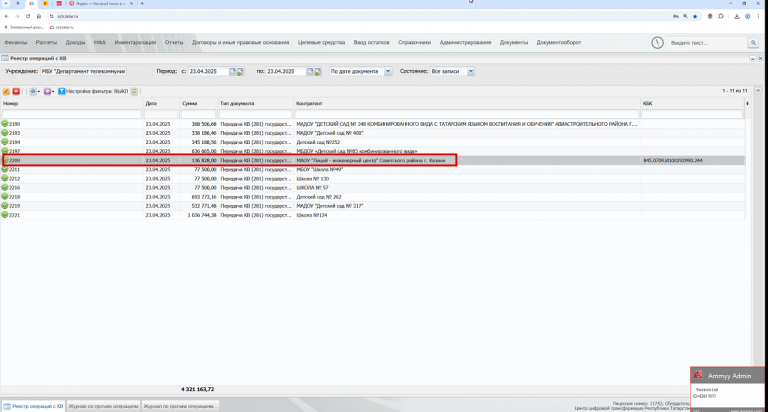Click the panel collapse double-arrow icon
The image size is (768, 412).
pyautogui.click(x=758, y=91)
